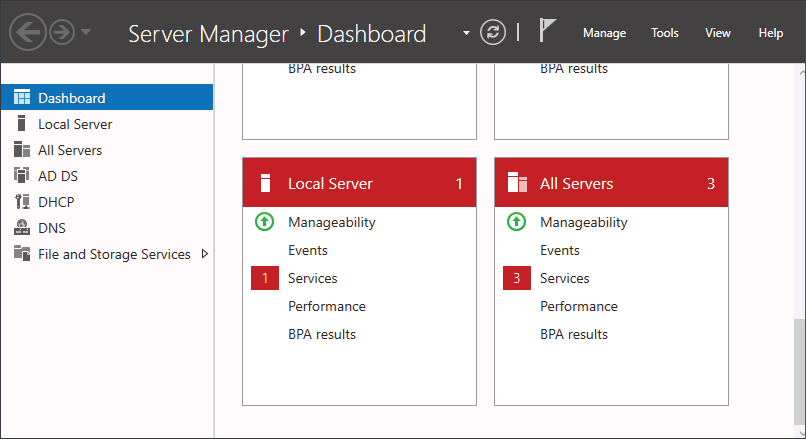Open Events in All Servers tile
The width and height of the screenshot is (806, 439).
(559, 250)
